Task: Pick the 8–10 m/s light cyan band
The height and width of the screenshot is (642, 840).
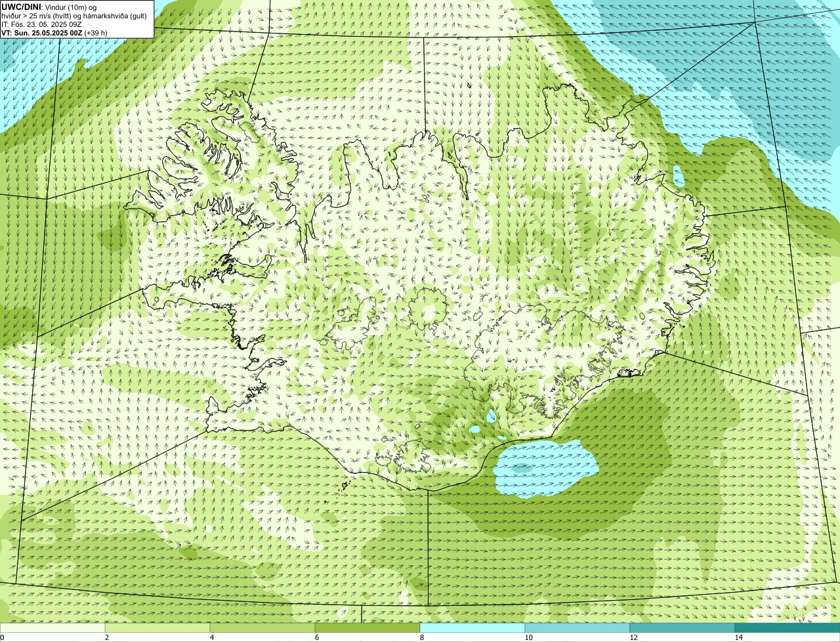Action: click(x=472, y=628)
